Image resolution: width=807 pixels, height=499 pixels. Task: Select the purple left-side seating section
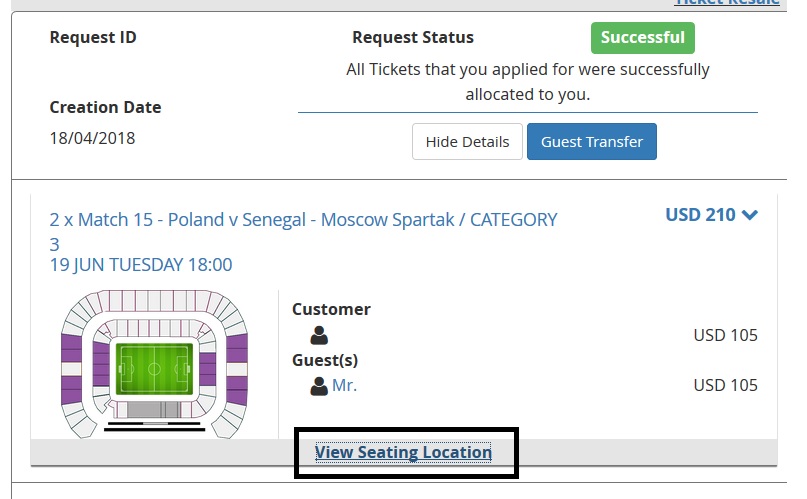(72, 368)
